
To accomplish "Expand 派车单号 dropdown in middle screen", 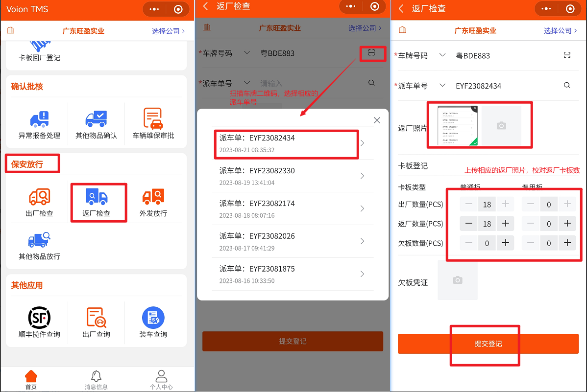I will pos(246,83).
